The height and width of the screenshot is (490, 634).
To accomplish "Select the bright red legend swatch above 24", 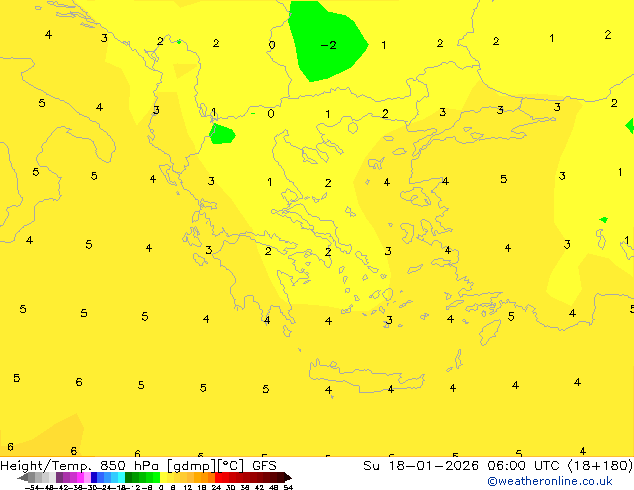I will tap(218, 477).
